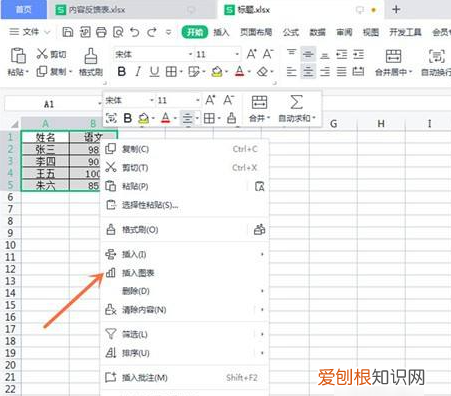Click the Merge and Center button in ribbon

393,62
